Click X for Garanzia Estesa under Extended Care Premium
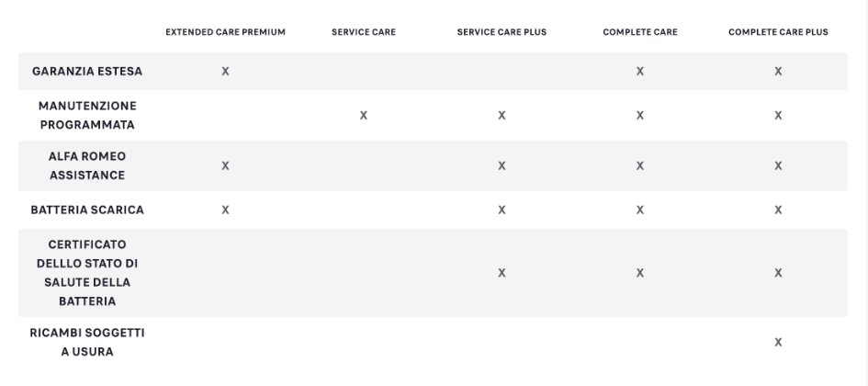868x386 pixels. pyautogui.click(x=225, y=71)
